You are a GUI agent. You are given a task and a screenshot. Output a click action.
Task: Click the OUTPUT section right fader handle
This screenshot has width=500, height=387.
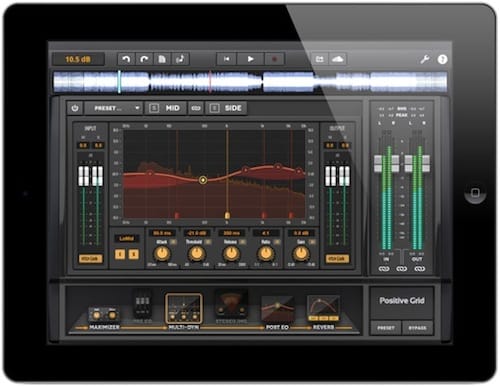(345, 176)
